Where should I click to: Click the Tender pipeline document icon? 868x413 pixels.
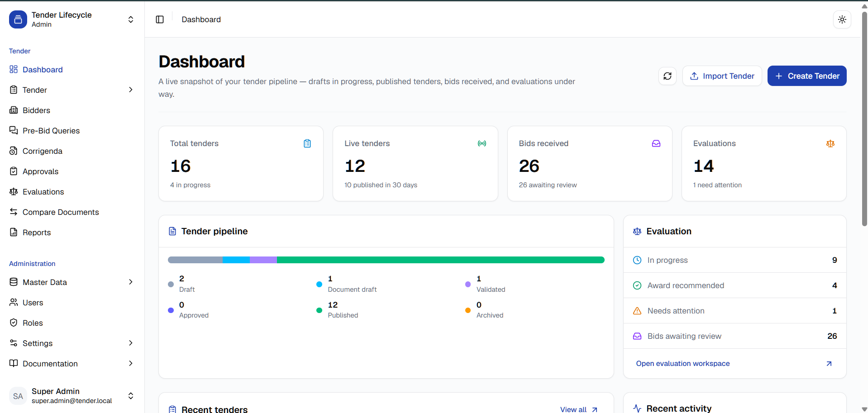point(172,231)
